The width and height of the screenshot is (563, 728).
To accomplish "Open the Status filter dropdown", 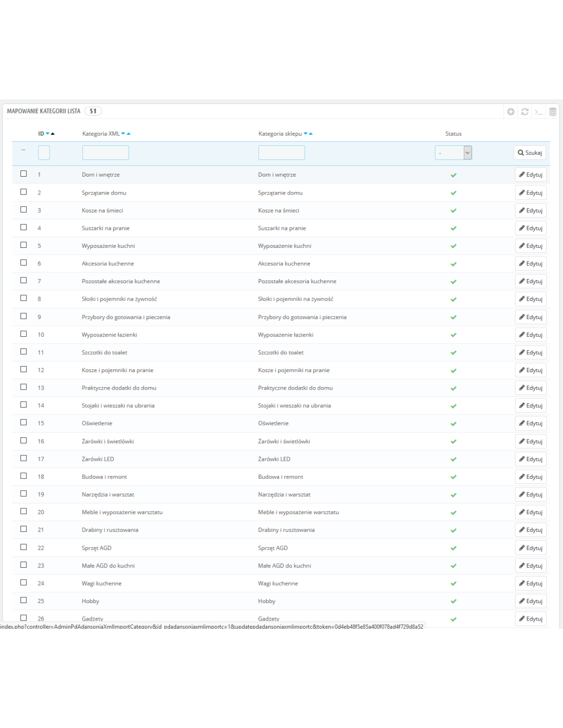I will (x=453, y=153).
